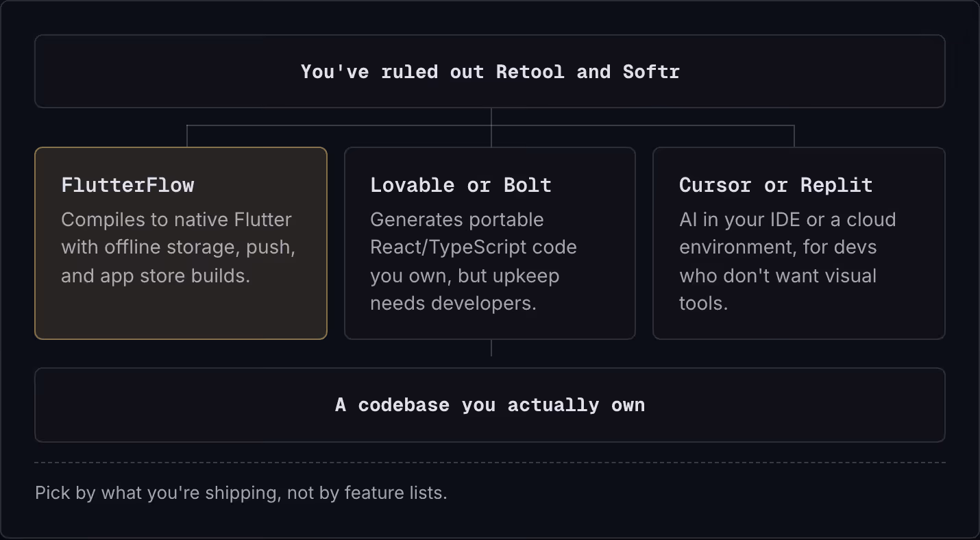Click the FlutterFlow heading text

pyautogui.click(x=127, y=185)
